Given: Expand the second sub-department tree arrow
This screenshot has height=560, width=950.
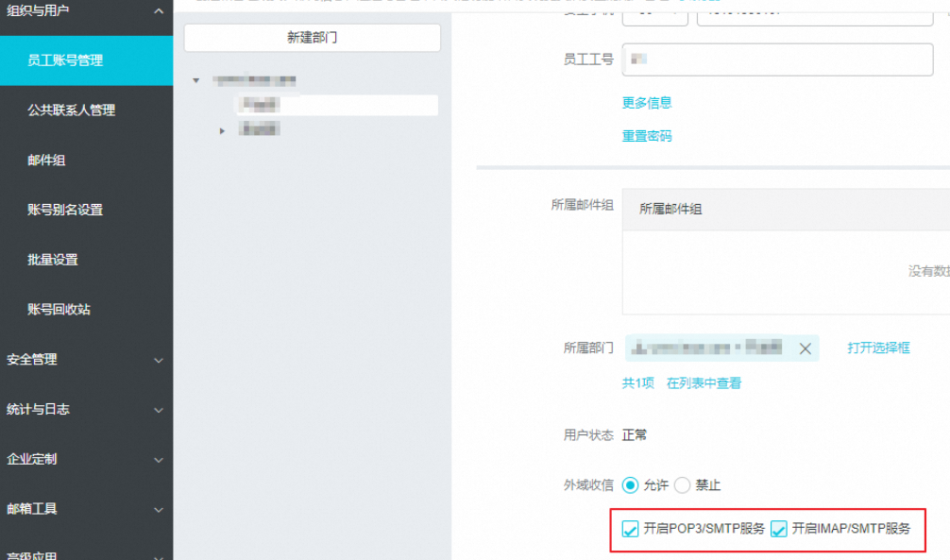Looking at the screenshot, I should [x=222, y=130].
